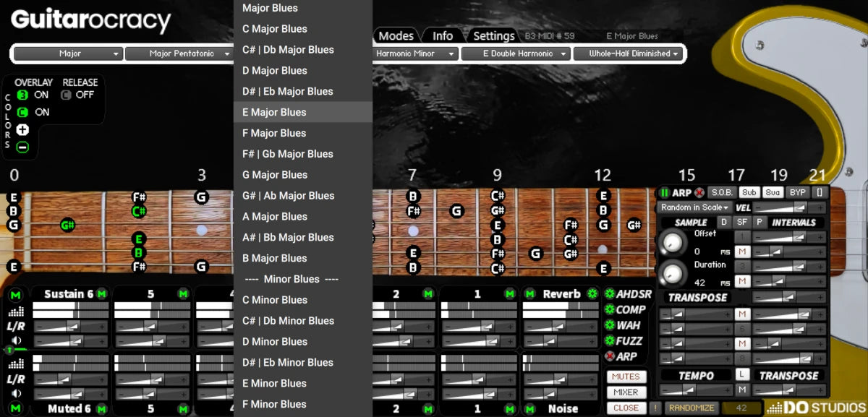Click the S.O.B. button
868x417 pixels.
(x=722, y=192)
